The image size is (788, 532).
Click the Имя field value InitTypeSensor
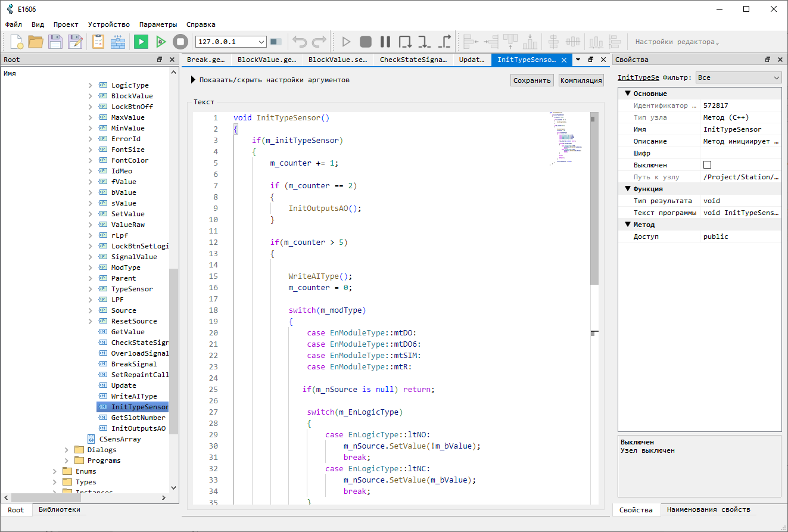[x=740, y=129]
